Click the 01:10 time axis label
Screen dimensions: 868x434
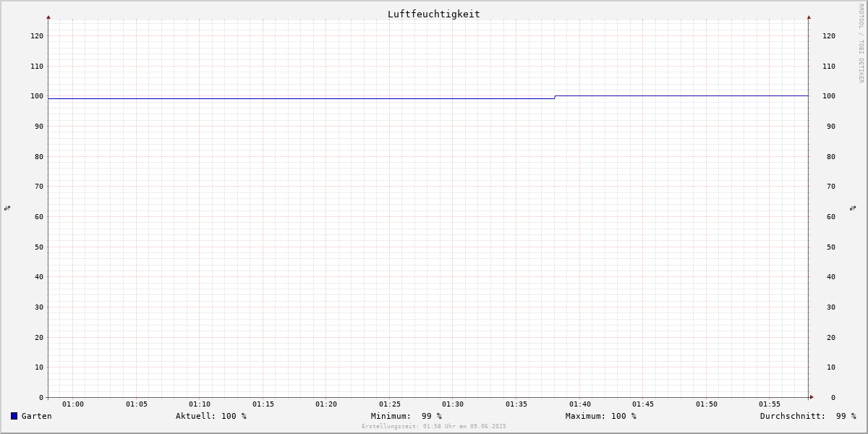200,404
